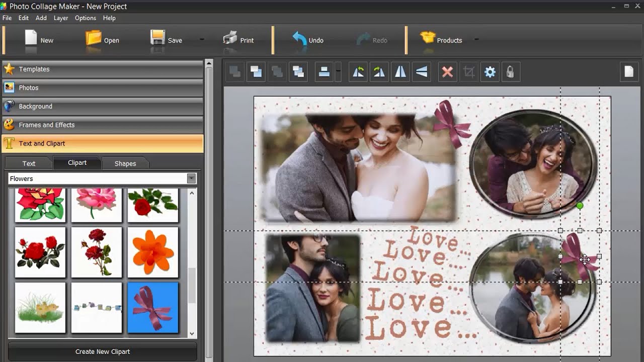644x362 pixels.
Task: Click the New project toolbar button
Action: click(x=39, y=40)
